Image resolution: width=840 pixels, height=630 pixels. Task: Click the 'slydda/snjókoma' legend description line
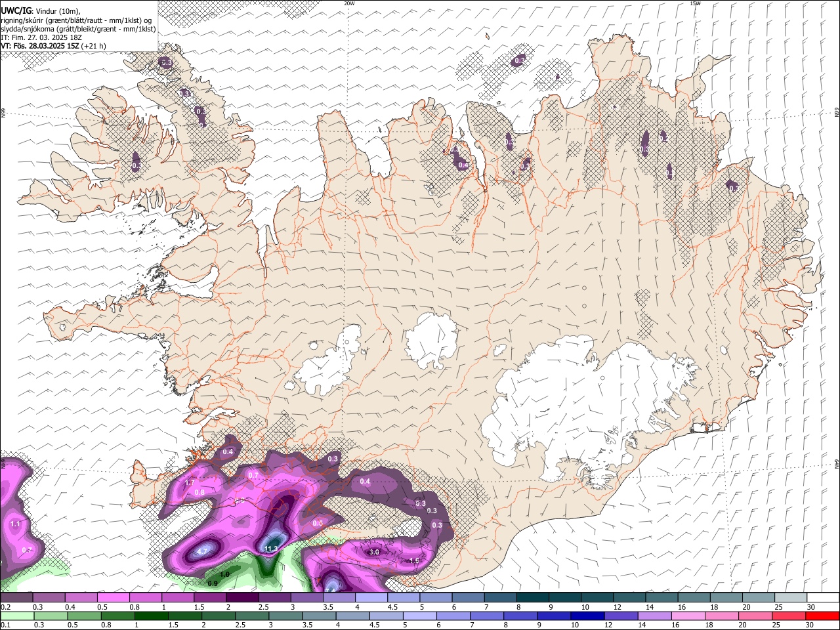pos(78,28)
